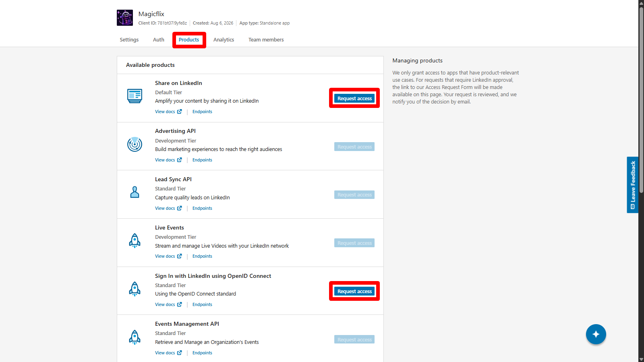
Task: Click the 'Created: Aug 6, 2026' text
Action: (x=213, y=23)
